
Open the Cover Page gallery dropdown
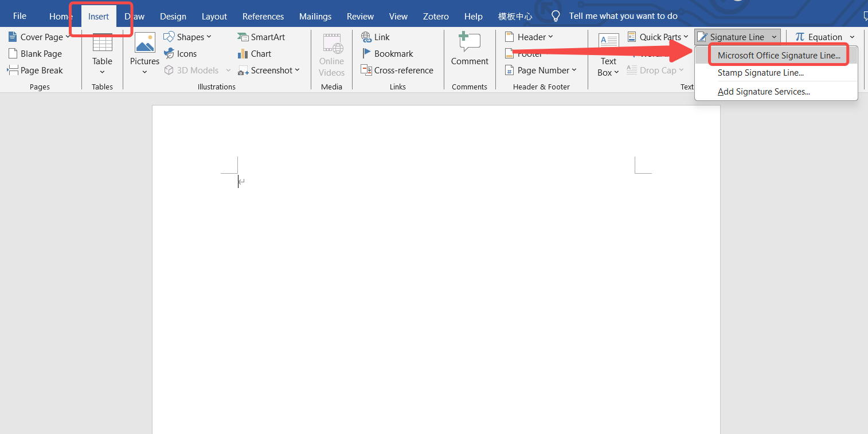tap(40, 37)
